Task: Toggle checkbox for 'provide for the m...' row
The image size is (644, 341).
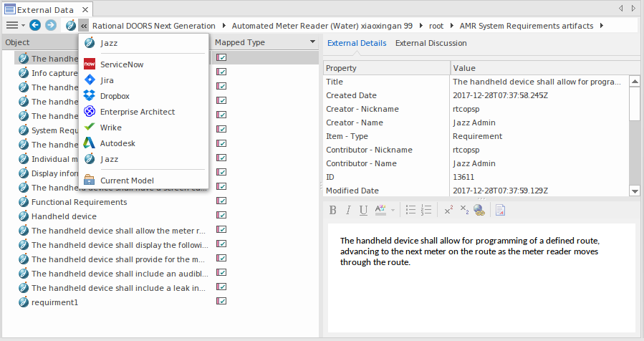Action: tap(221, 258)
